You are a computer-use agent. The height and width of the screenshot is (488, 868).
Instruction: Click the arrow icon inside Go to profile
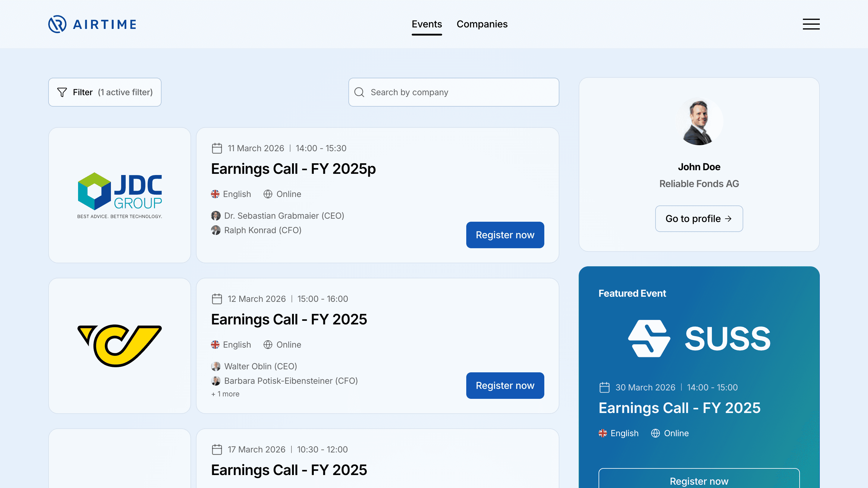tap(729, 219)
